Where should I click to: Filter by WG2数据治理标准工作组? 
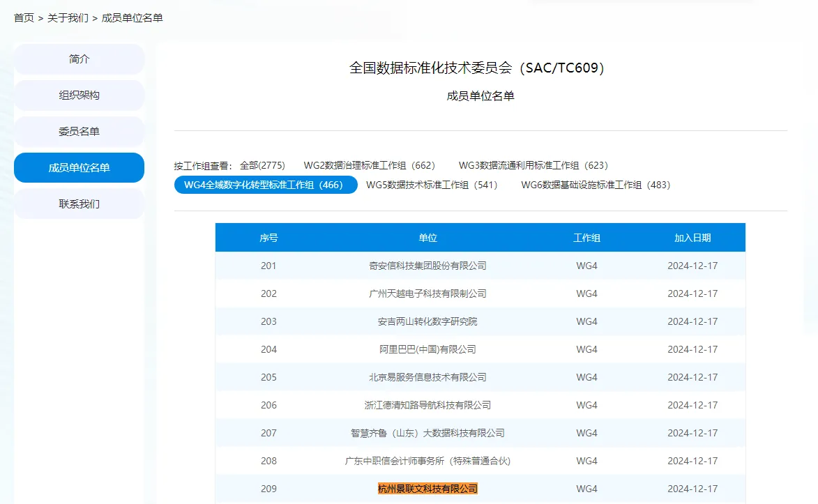369,165
